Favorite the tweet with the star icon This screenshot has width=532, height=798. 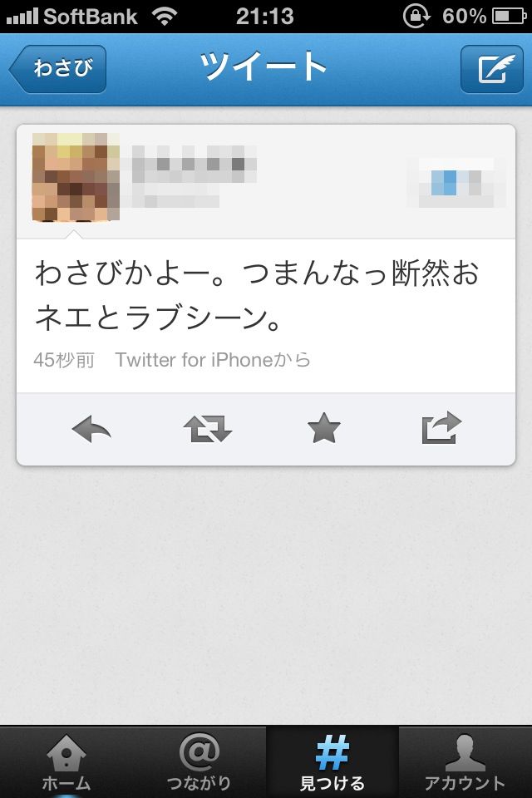[x=324, y=428]
